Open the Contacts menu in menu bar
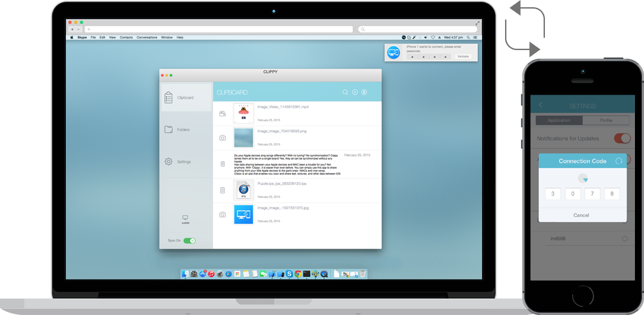 [x=126, y=37]
